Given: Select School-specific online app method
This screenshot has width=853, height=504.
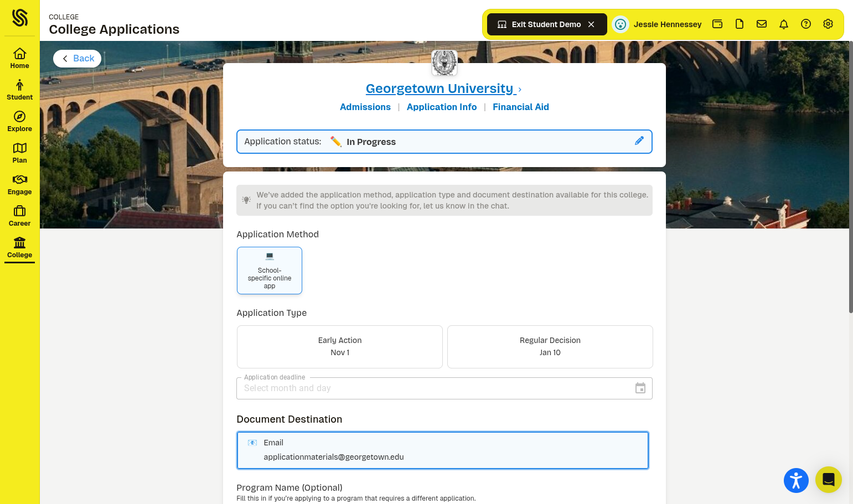Looking at the screenshot, I should (270, 271).
